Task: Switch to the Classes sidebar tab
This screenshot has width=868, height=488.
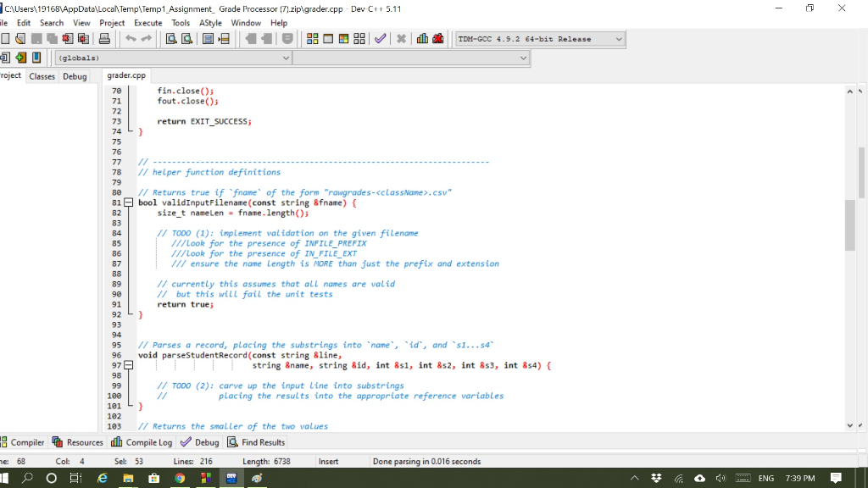Action: [42, 76]
